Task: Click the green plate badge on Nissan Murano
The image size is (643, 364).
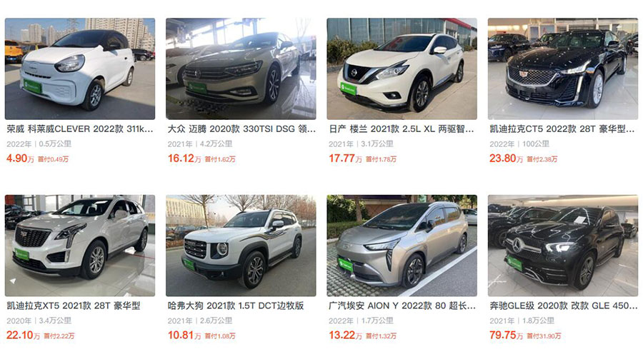Action: pos(348,89)
